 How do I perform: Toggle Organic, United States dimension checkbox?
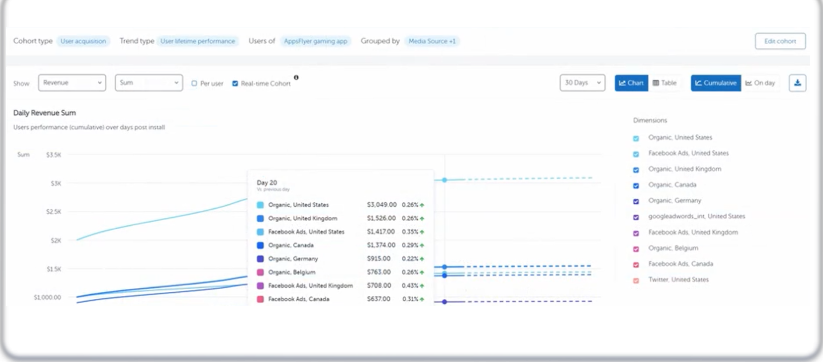tap(636, 139)
